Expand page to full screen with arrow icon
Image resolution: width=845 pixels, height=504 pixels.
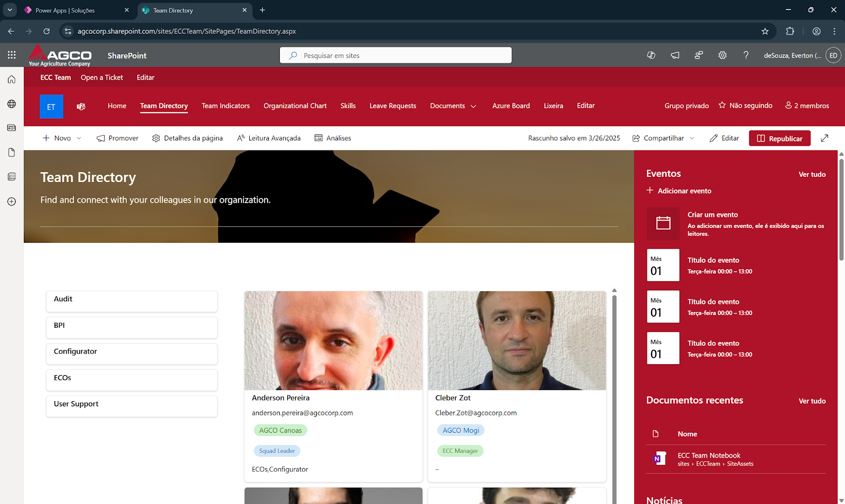pos(824,138)
